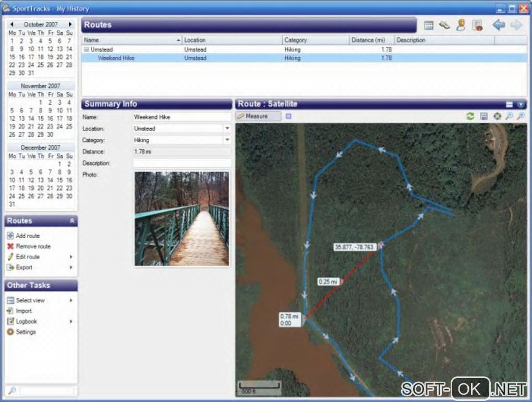Select December 25 in the calendar
The width and height of the screenshot is (532, 402).
tap(21, 196)
